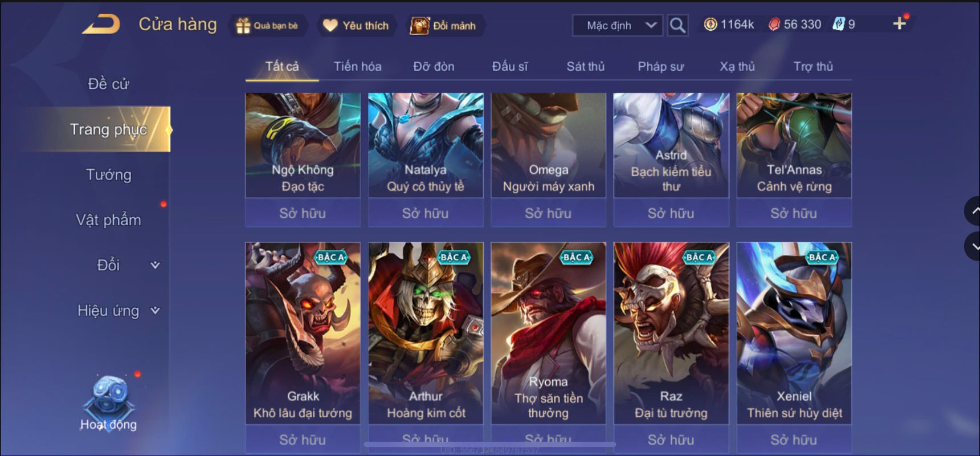This screenshot has height=456, width=980.
Task: Open Đổi mảnh shard exchange
Action: [420, 26]
